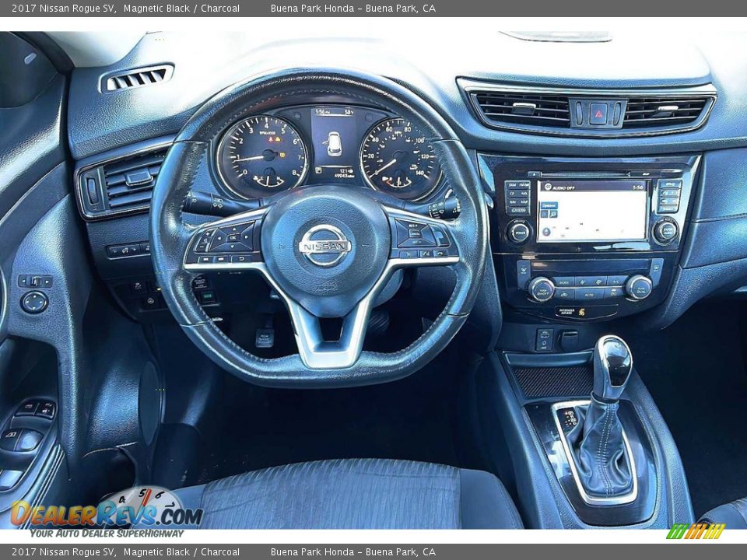The image size is (747, 560).
Task: Choose the CD source button
Action: [x=512, y=194]
